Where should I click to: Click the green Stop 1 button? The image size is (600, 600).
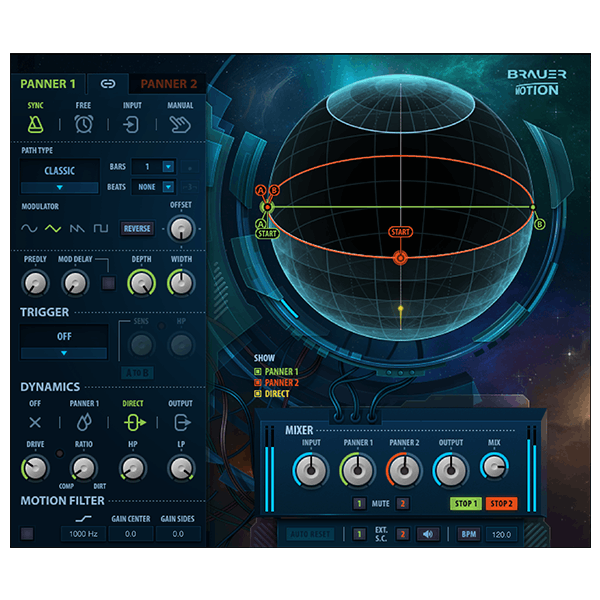[x=466, y=504]
